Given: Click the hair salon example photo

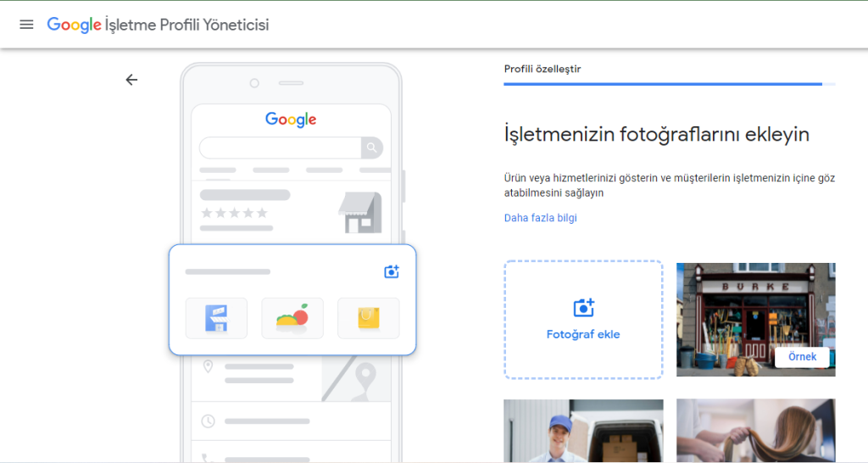Looking at the screenshot, I should (x=755, y=430).
